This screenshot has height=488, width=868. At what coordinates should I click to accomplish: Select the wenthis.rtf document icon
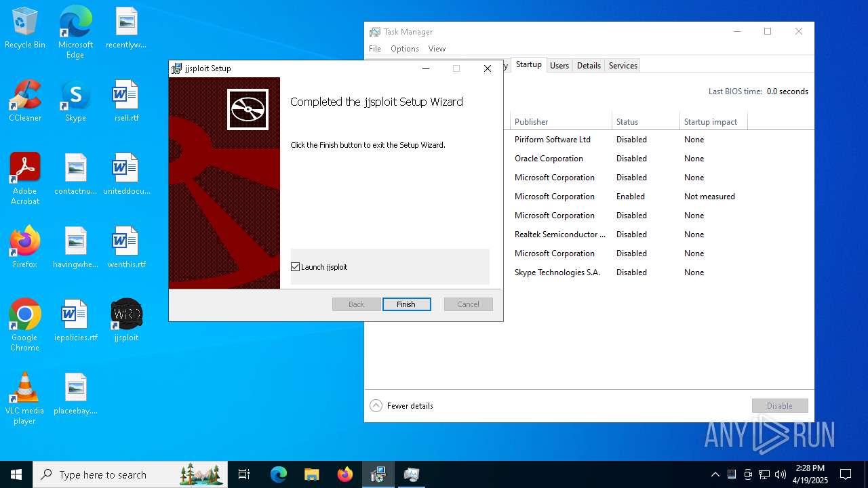(126, 248)
